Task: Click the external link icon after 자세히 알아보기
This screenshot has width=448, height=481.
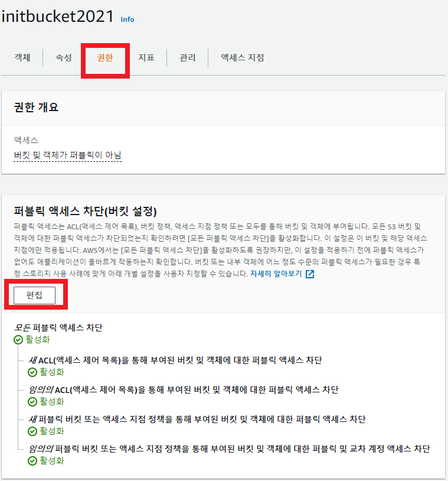Action: pos(310,274)
